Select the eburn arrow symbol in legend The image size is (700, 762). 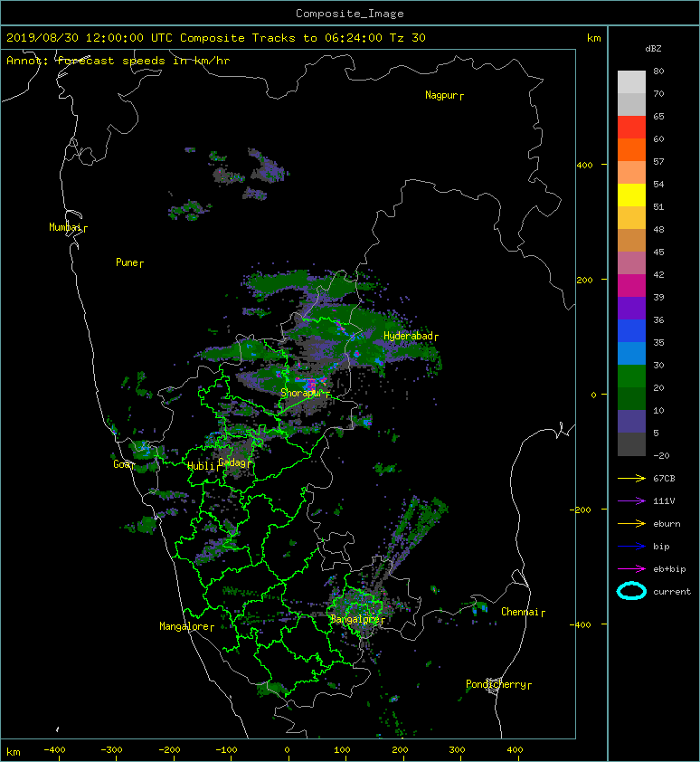coord(631,524)
